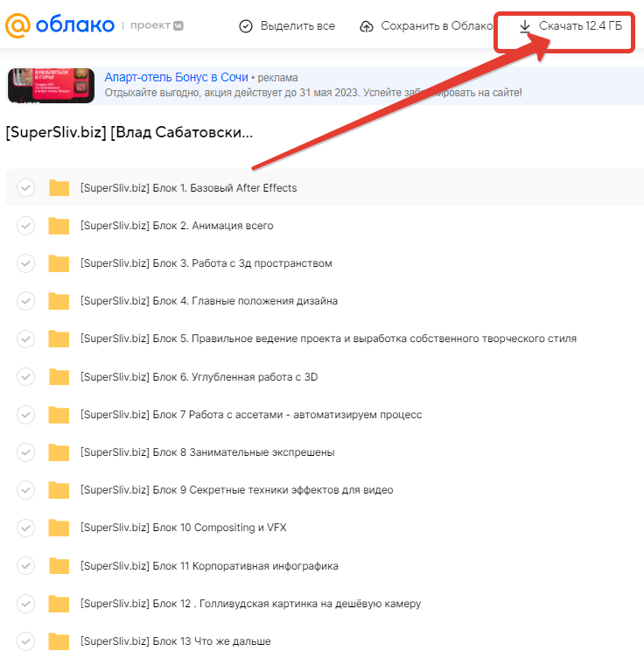The image size is (644, 658).
Task: Tick the checkbox for Блок 13 Что же дальше
Action: [x=25, y=641]
